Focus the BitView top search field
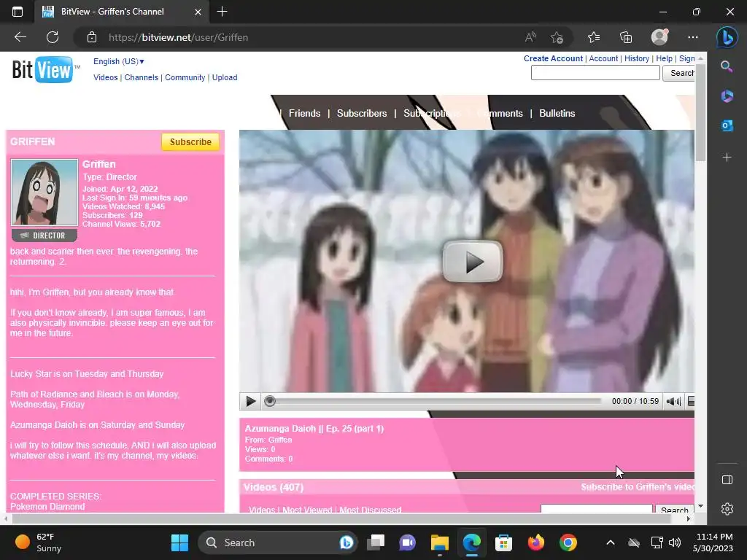 pos(595,73)
